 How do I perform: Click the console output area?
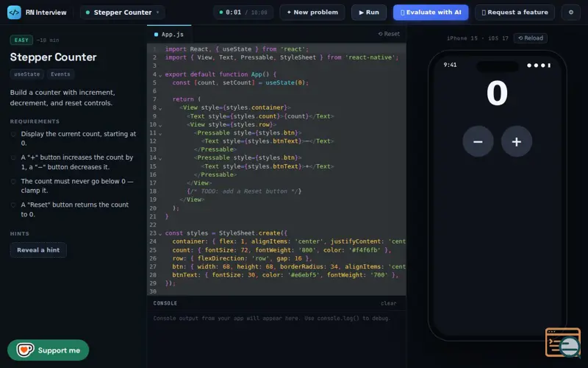click(x=277, y=339)
